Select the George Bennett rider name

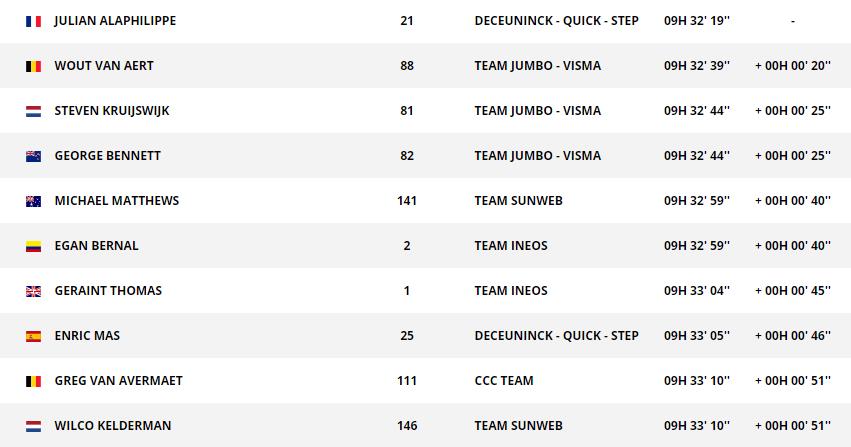tap(107, 156)
